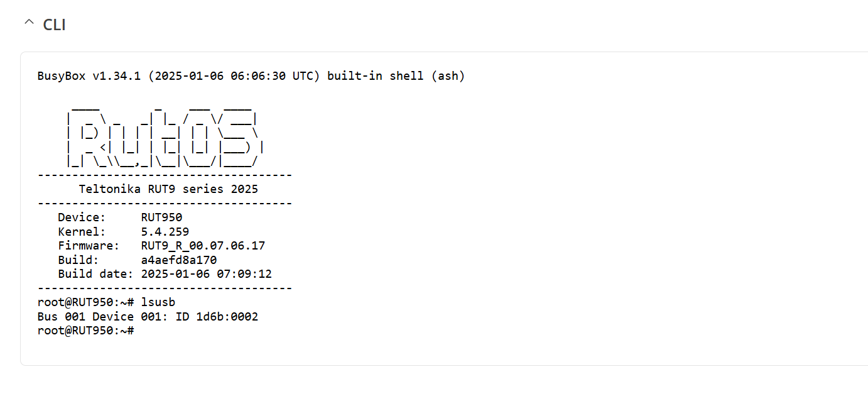868x401 pixels.
Task: Place cursor at the last root@RUT950 prompt
Action: click(86, 331)
